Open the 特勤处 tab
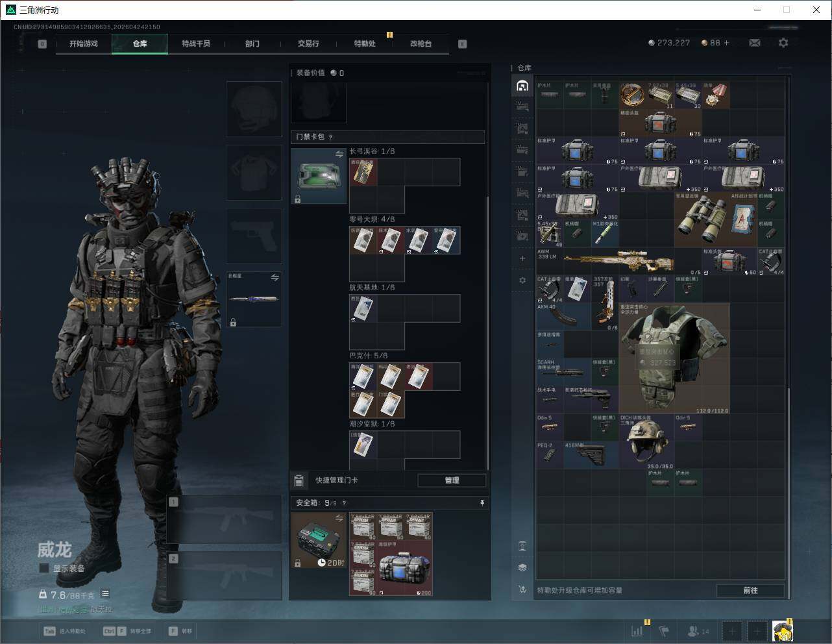The height and width of the screenshot is (644, 832). pyautogui.click(x=365, y=43)
